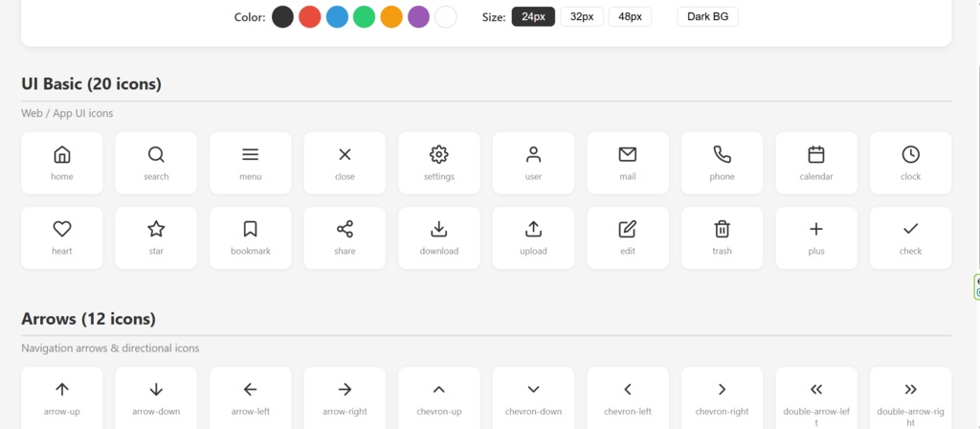The image size is (980, 429).
Task: Choose the edit pencil icon
Action: pos(628,229)
